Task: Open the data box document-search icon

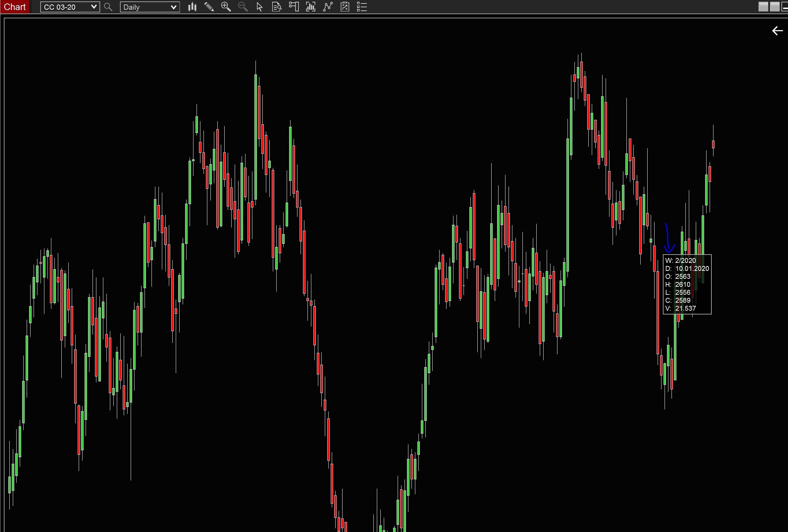Action: tap(277, 7)
